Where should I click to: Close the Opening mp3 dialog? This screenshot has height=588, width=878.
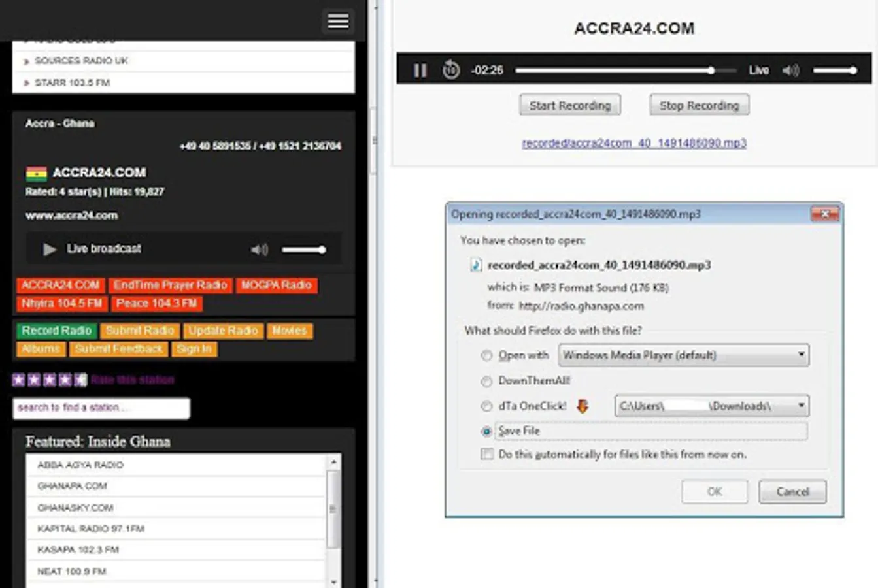pyautogui.click(x=824, y=214)
